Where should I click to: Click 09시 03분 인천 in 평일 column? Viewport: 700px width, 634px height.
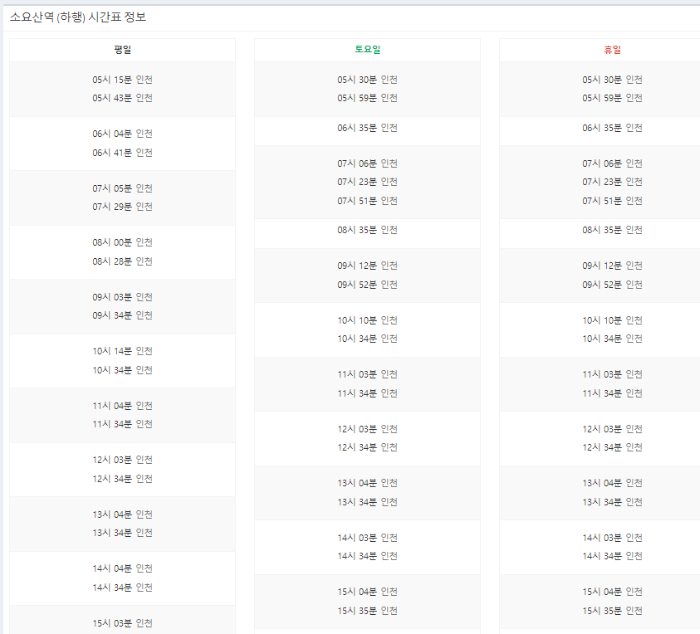click(122, 297)
